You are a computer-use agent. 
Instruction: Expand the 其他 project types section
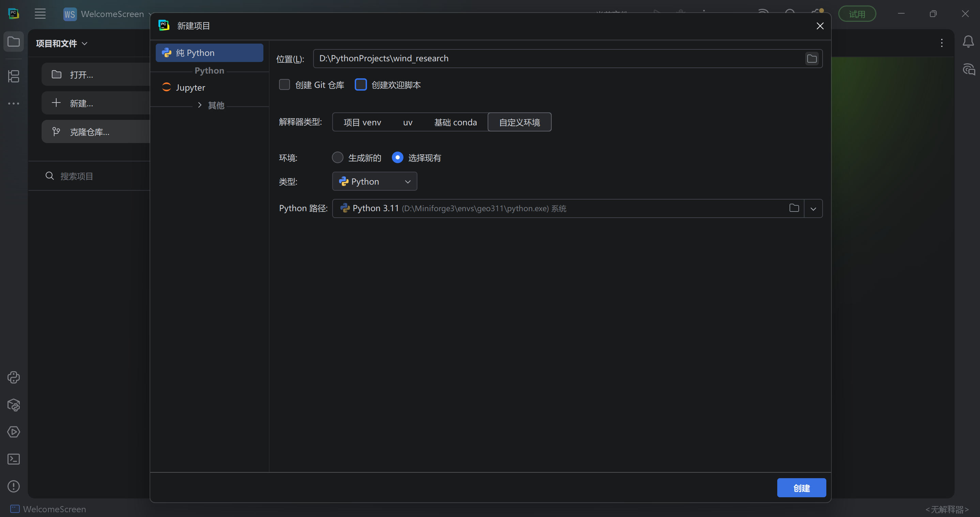click(x=200, y=105)
